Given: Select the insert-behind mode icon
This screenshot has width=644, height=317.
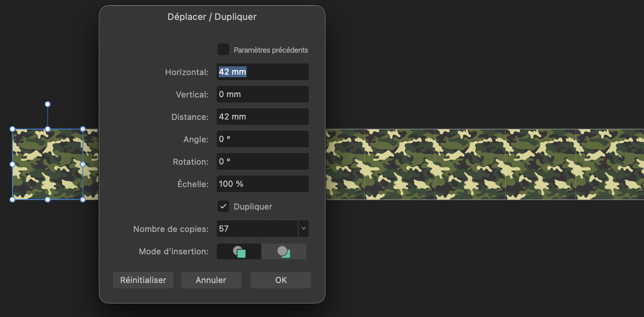Looking at the screenshot, I should tap(284, 251).
